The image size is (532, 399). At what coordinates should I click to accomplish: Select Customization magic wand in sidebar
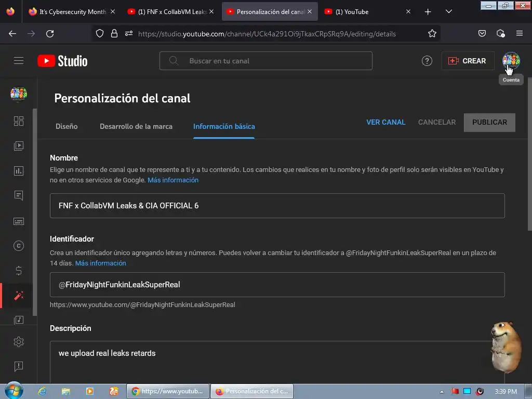19,296
